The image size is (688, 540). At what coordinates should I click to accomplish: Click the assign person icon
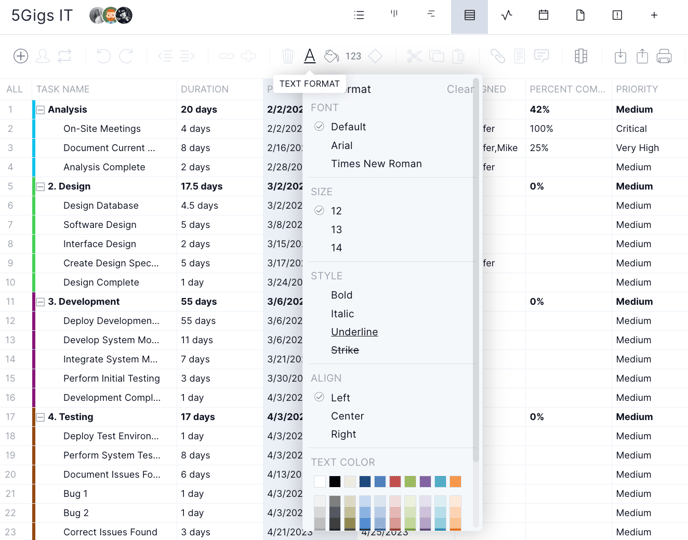pyautogui.click(x=43, y=56)
